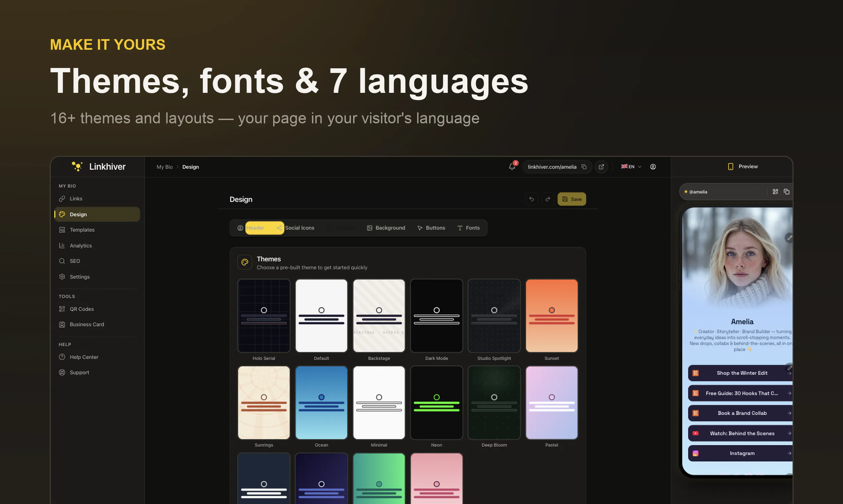Redo the design change
The width and height of the screenshot is (843, 504).
click(548, 199)
